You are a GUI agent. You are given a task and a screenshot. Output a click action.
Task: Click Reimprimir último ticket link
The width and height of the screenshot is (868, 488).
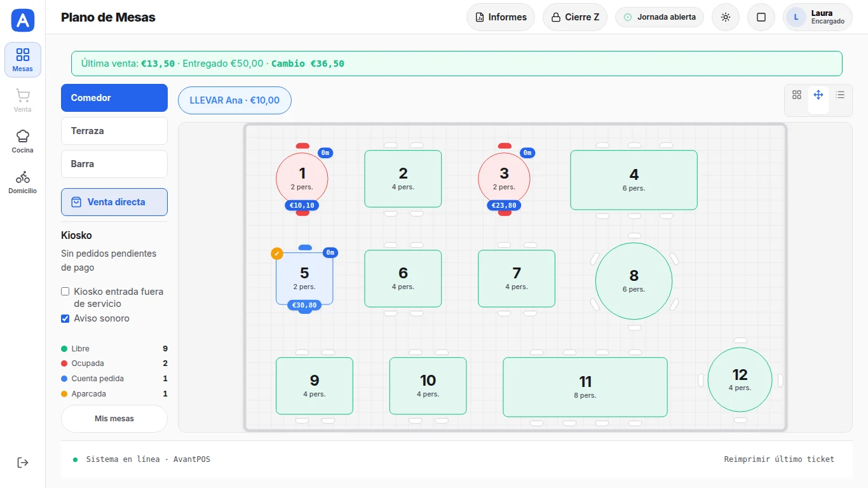click(x=779, y=459)
